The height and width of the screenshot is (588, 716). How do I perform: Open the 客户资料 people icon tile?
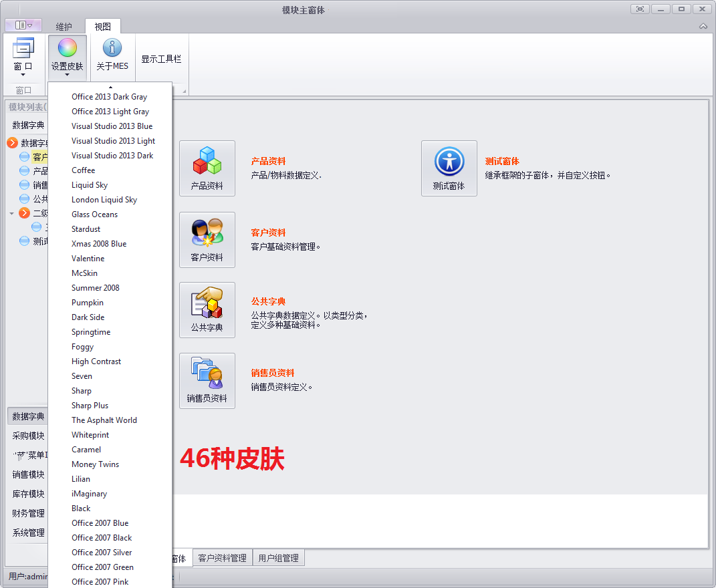[207, 240]
